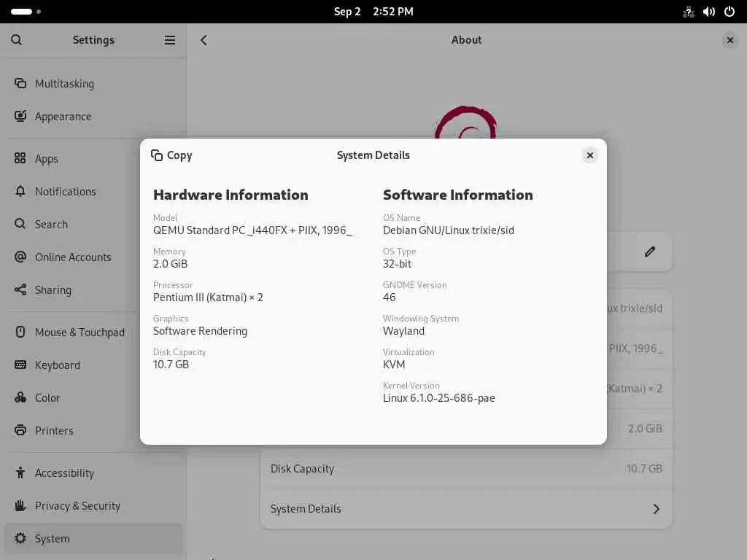Click the Hardware Information heading

231,195
